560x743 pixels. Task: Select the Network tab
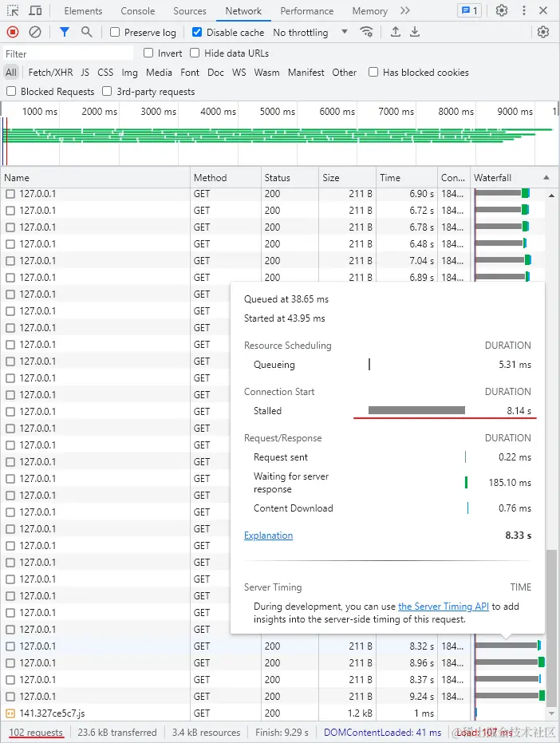243,11
